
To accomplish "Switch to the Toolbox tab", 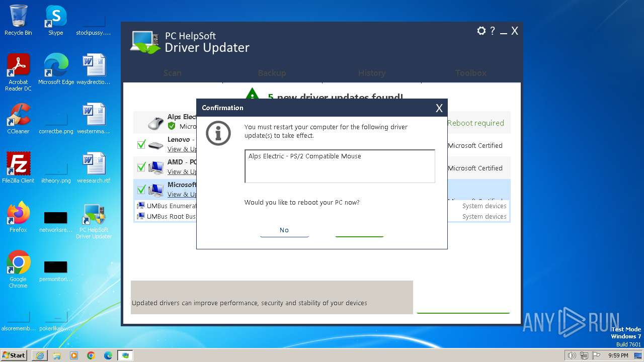I will pos(471,73).
